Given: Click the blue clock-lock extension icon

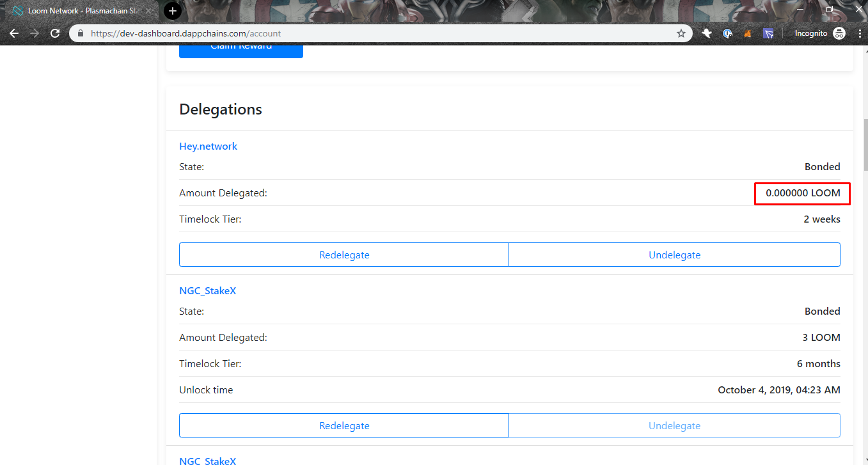Looking at the screenshot, I should tap(727, 33).
